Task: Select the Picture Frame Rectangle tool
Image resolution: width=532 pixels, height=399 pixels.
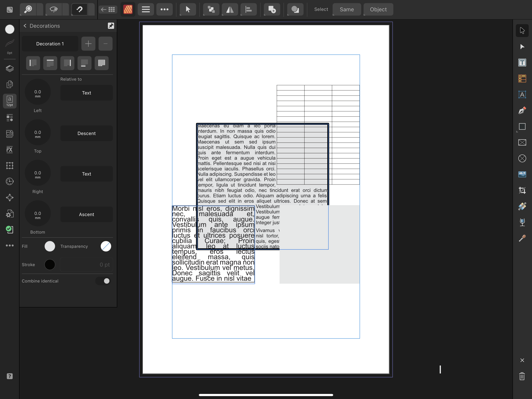Action: pos(522,142)
